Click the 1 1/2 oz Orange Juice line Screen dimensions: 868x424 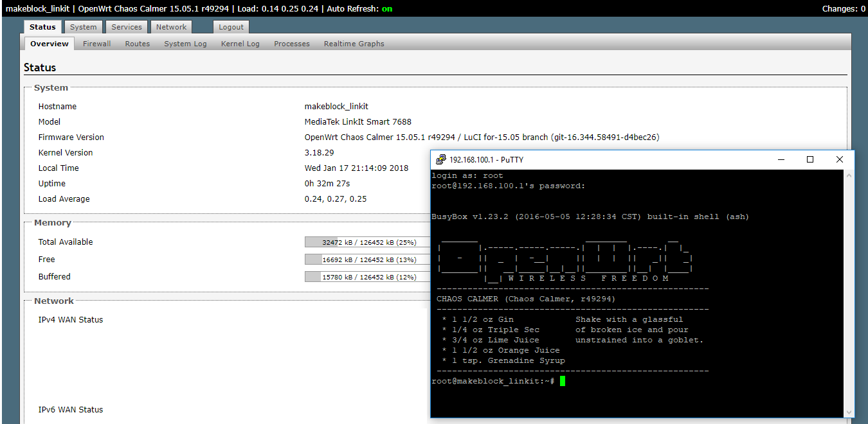(x=501, y=350)
